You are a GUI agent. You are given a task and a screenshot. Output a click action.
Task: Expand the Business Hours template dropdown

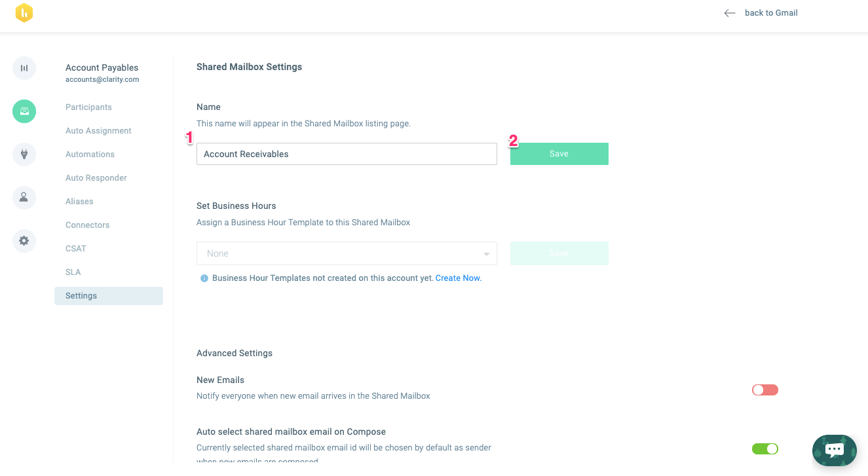(x=347, y=253)
